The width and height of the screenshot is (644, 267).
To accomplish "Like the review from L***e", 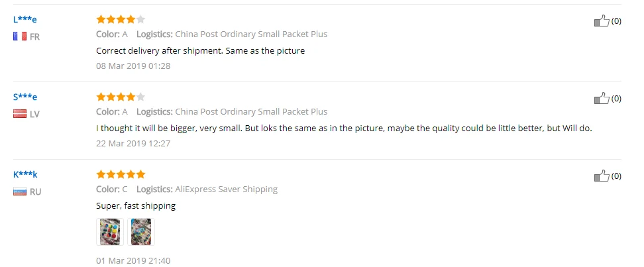I will pos(602,21).
